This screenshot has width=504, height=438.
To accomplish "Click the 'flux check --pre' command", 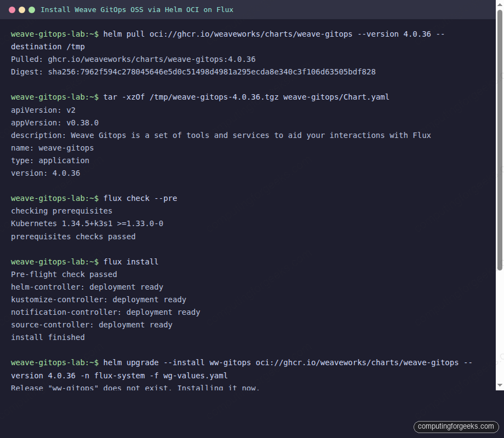I will pos(94,199).
